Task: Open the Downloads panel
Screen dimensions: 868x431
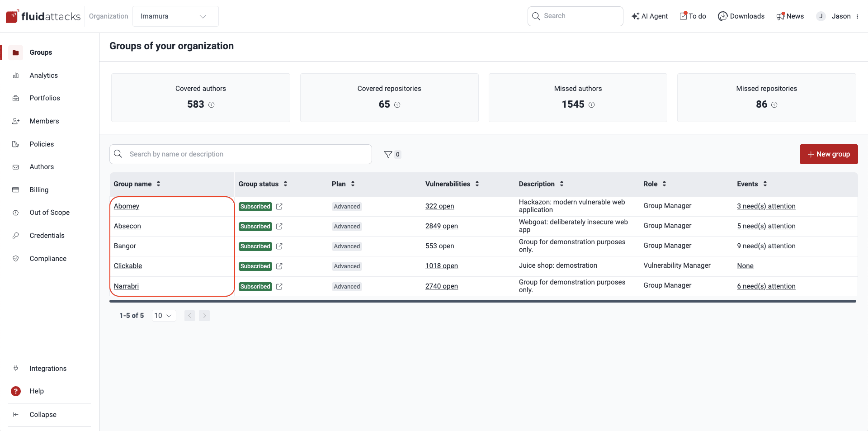Action: (741, 16)
